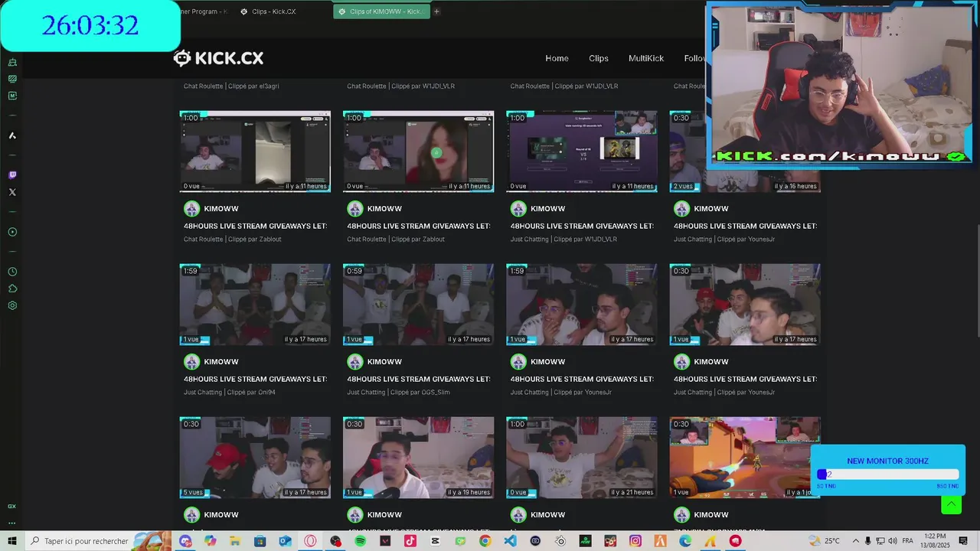Image resolution: width=980 pixels, height=551 pixels.
Task: Open the History clock icon in sidebar
Action: (x=12, y=272)
